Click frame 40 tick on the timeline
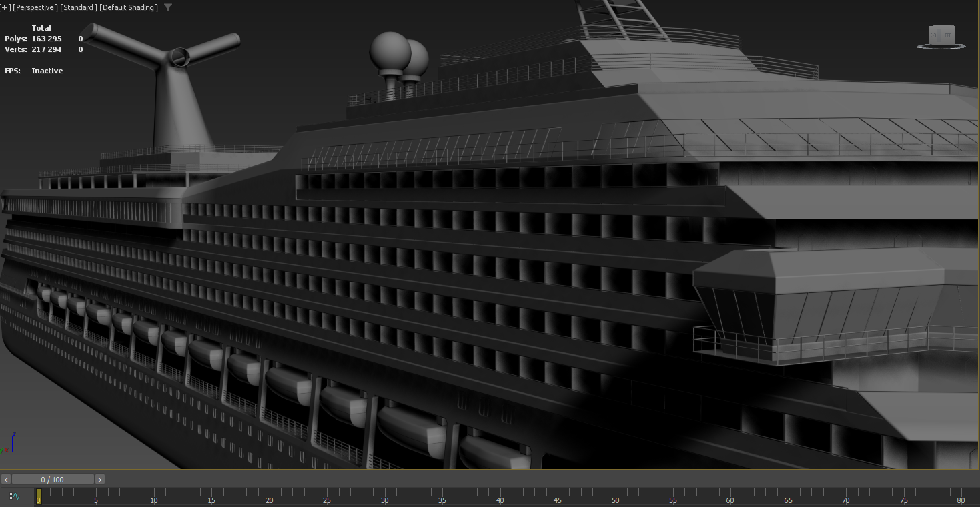Image resolution: width=980 pixels, height=507 pixels. [500, 495]
